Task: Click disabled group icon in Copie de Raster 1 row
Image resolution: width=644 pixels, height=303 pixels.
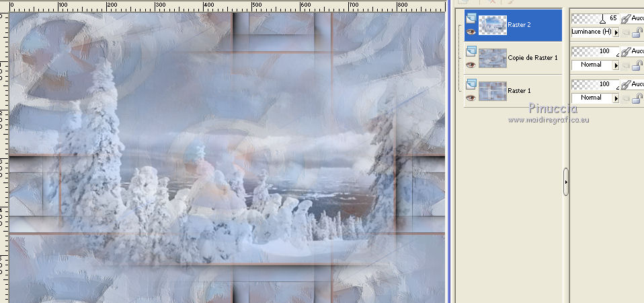Action: point(626,66)
